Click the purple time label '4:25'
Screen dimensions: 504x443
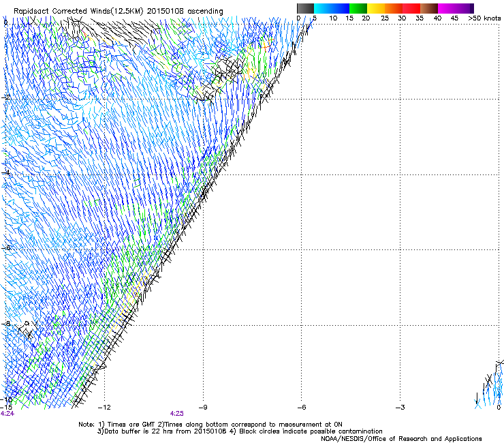click(x=177, y=414)
